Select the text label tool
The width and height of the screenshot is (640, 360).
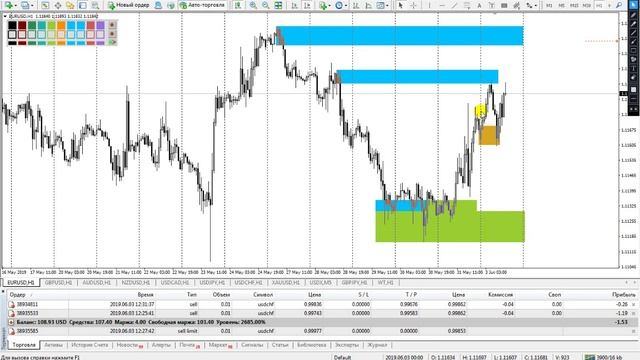pos(491,5)
